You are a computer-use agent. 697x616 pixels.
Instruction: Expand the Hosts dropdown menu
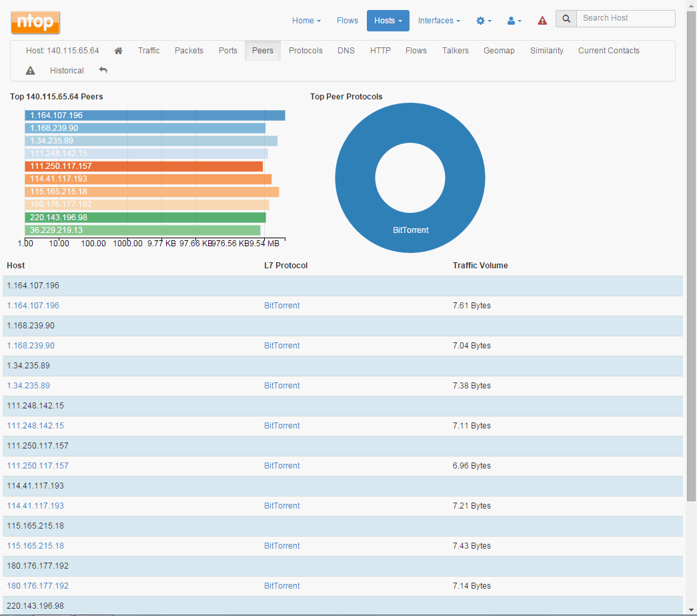(x=388, y=21)
